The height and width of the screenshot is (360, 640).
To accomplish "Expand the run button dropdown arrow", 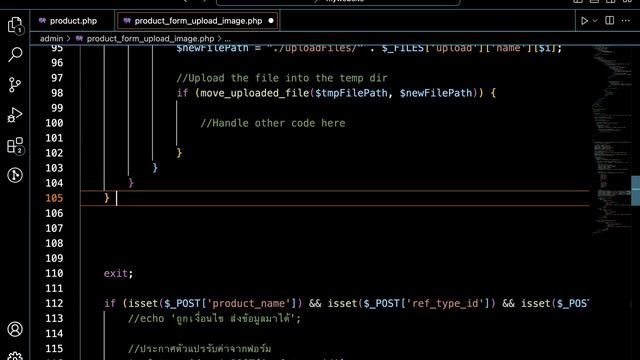I will click(x=595, y=21).
